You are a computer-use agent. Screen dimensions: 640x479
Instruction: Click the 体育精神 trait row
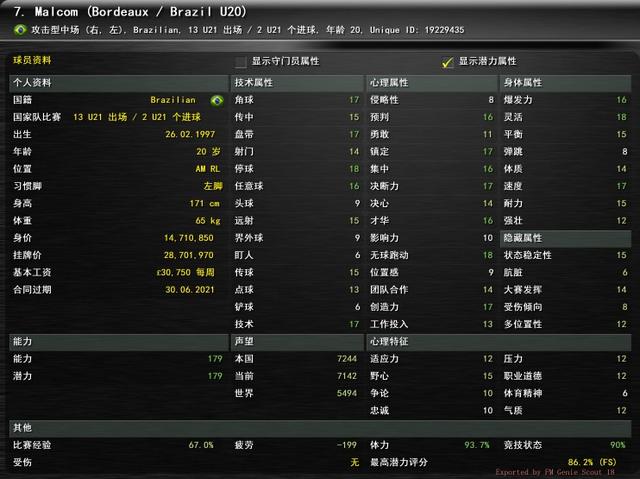pos(565,393)
